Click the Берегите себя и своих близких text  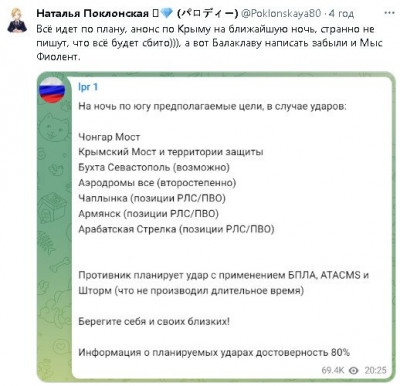(x=154, y=322)
